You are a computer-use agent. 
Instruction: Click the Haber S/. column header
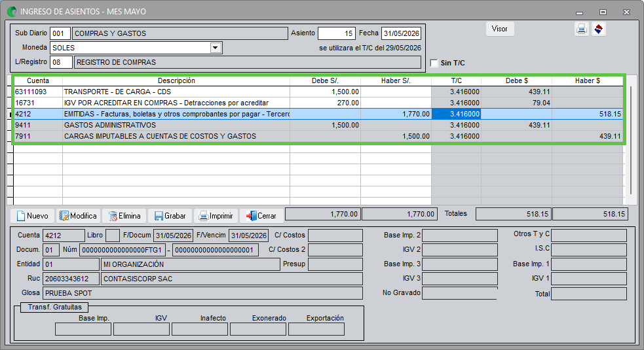coord(396,81)
